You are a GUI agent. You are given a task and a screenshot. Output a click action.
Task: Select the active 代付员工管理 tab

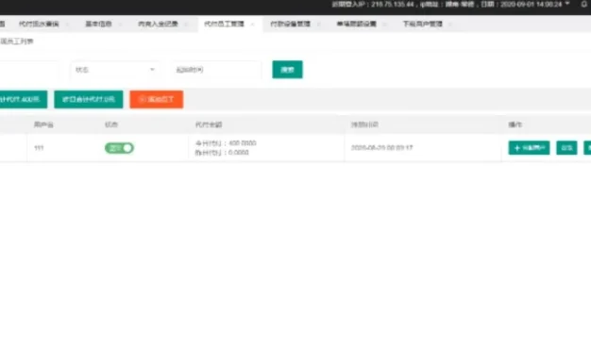click(224, 25)
